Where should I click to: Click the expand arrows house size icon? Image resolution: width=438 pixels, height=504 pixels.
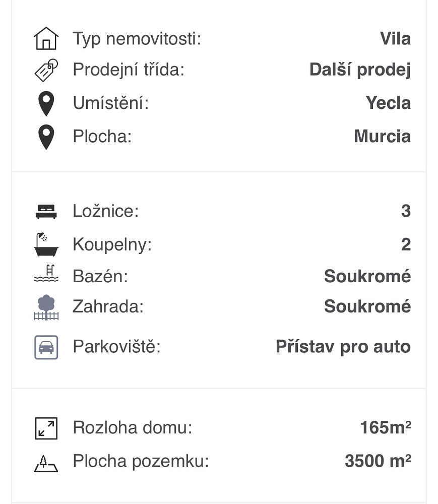click(46, 428)
